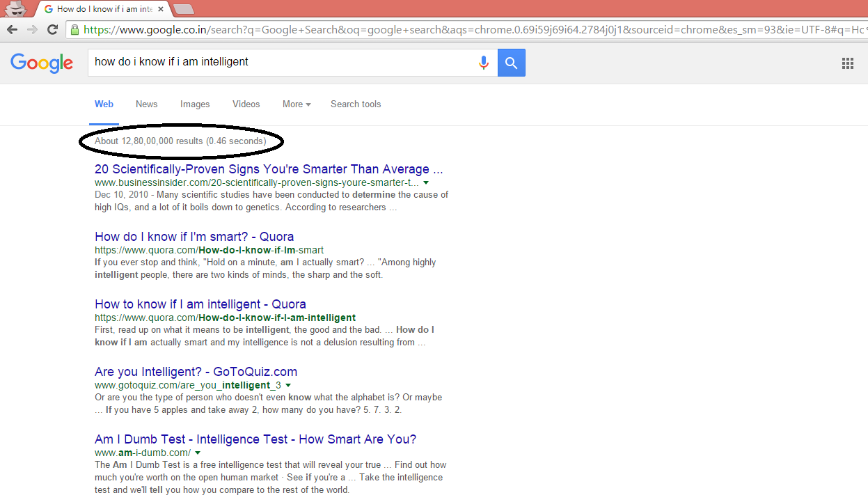Screen dimensions: 868x502
Task: Click the green padlock in address bar
Action: [74, 29]
